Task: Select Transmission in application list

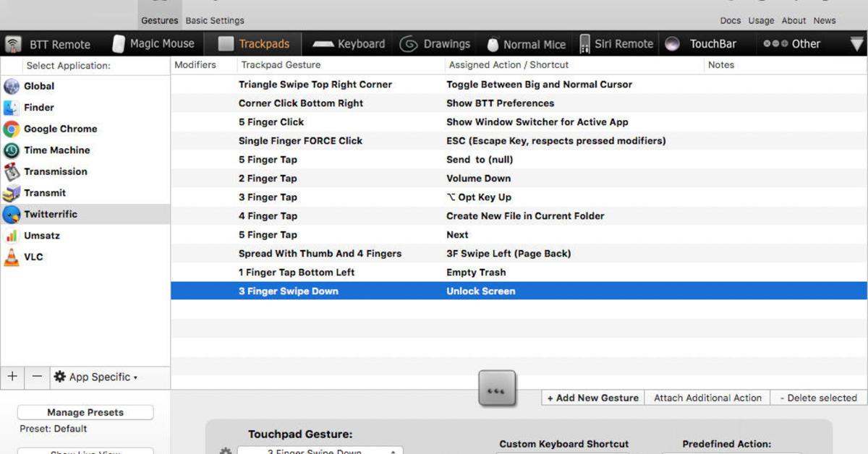Action: [85, 171]
